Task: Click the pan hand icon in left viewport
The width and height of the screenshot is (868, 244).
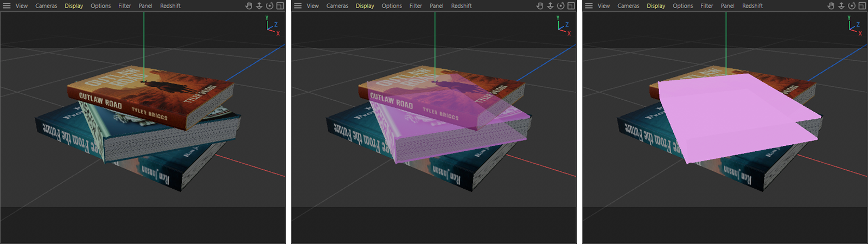Action: (248, 6)
